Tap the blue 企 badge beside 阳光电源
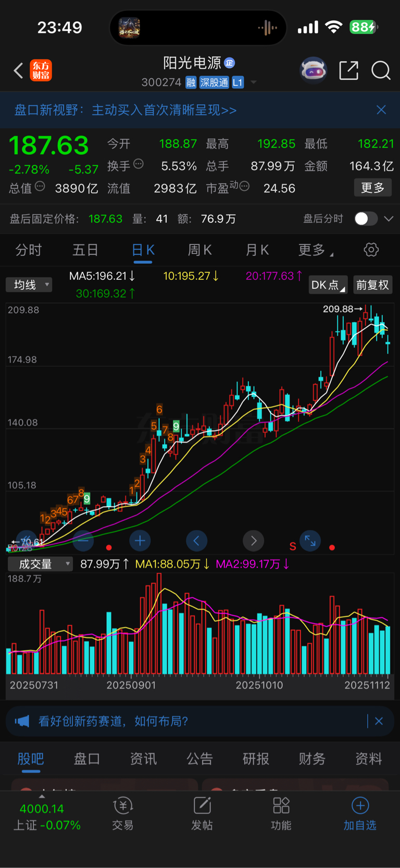 229,63
